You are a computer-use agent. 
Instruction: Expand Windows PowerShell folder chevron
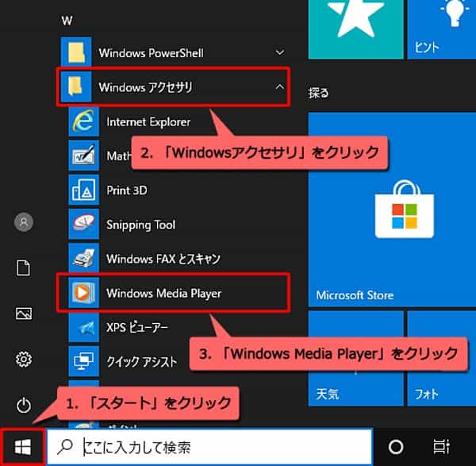(x=279, y=52)
